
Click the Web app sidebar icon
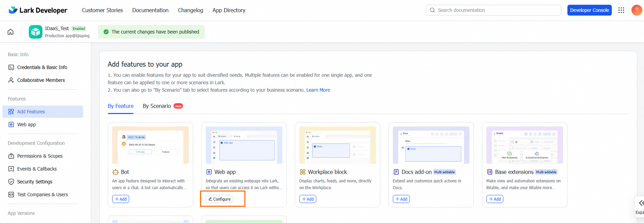(x=11, y=125)
